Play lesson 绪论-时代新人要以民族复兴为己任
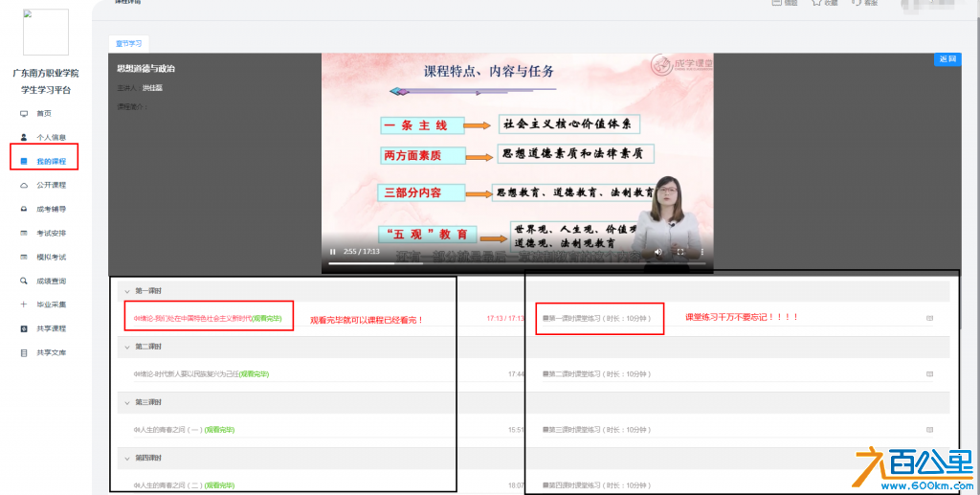Viewport: 980px width, 495px height. (201, 373)
